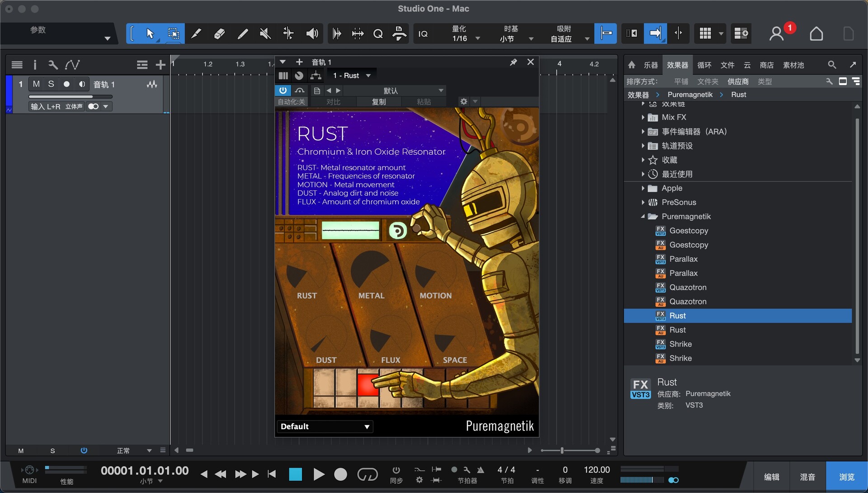Expand the Mix FX folder
This screenshot has width=868, height=493.
pyautogui.click(x=643, y=117)
